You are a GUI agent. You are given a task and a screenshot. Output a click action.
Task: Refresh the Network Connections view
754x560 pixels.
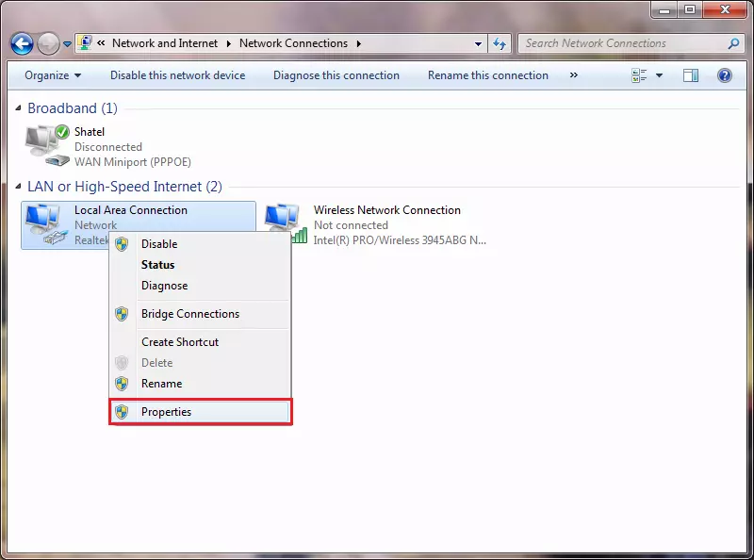(500, 43)
